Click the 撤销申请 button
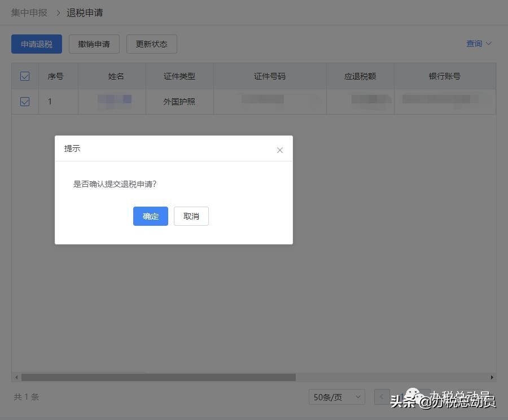Screen dimensions: 508x420 click(x=94, y=43)
